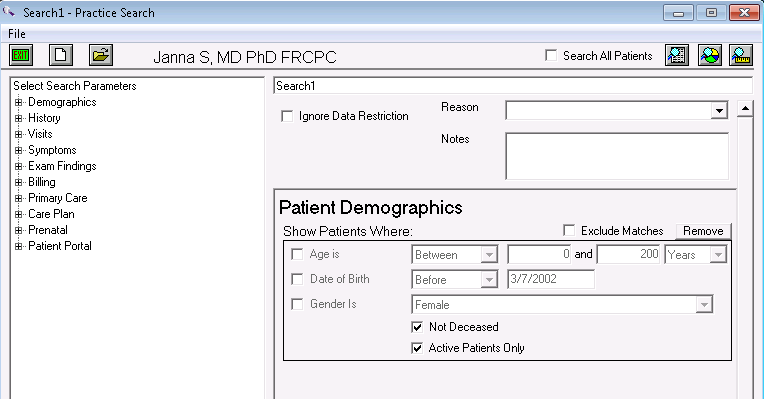The image size is (764, 399).
Task: Open the Years unit dropdown
Action: click(x=718, y=255)
